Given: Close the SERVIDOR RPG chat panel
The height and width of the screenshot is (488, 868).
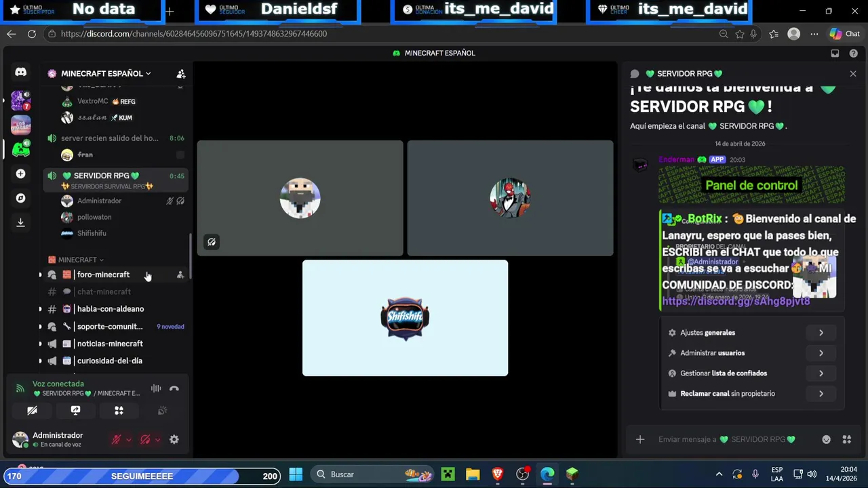Looking at the screenshot, I should (x=853, y=74).
